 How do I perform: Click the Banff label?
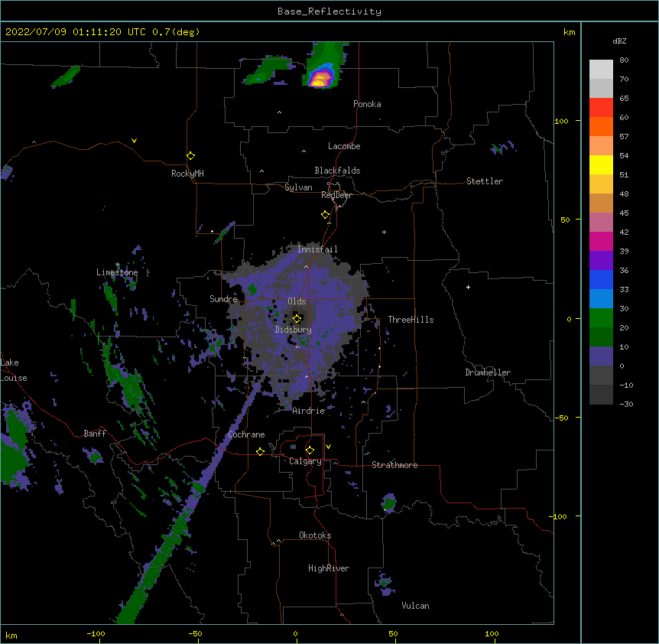pyautogui.click(x=95, y=434)
